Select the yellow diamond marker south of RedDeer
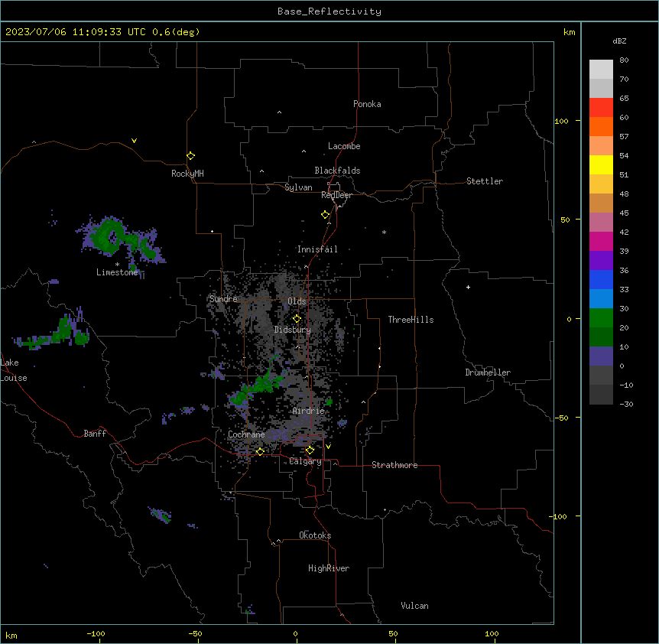The image size is (659, 644). point(326,215)
